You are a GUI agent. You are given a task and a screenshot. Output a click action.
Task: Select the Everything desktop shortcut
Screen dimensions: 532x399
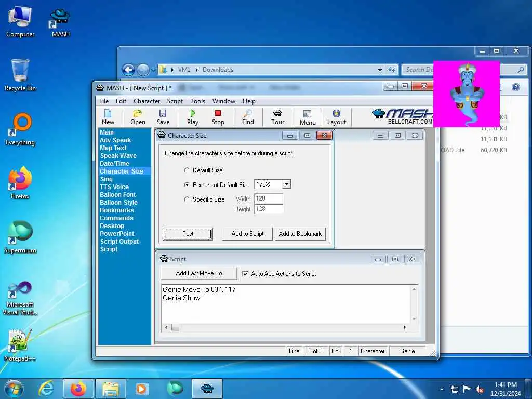(x=20, y=129)
